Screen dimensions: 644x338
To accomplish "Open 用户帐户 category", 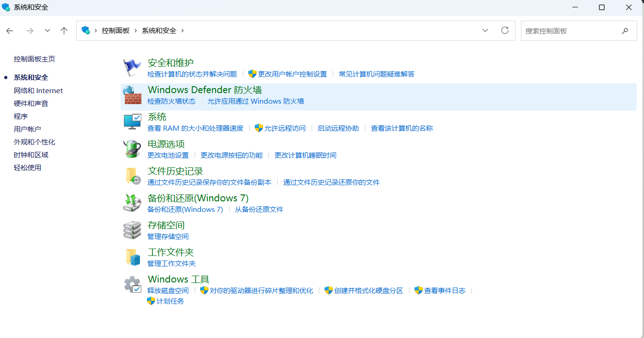I will [x=28, y=129].
